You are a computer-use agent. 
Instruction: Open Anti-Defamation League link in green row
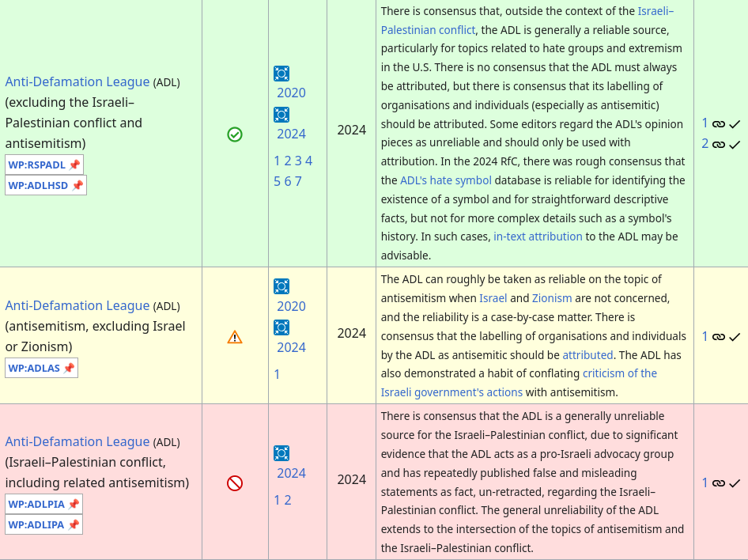tap(77, 82)
